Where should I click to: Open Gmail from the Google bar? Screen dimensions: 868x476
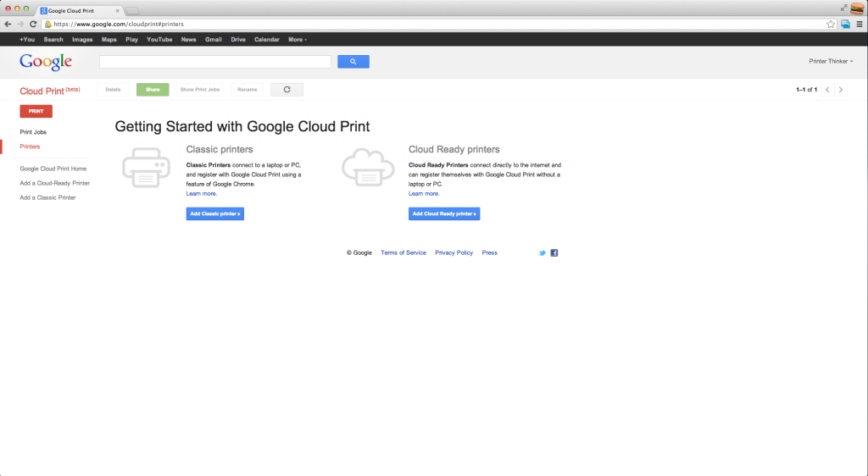click(213, 39)
